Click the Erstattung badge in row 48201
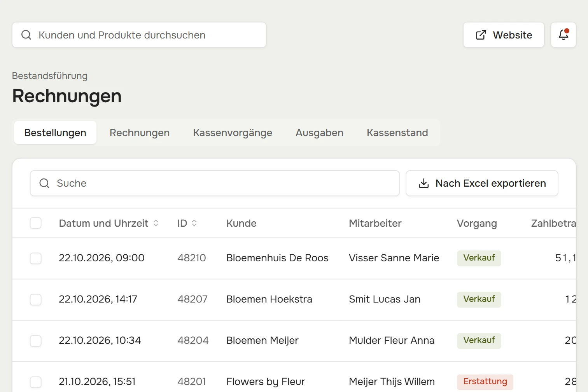Viewport: 588px width, 392px height. point(485,381)
